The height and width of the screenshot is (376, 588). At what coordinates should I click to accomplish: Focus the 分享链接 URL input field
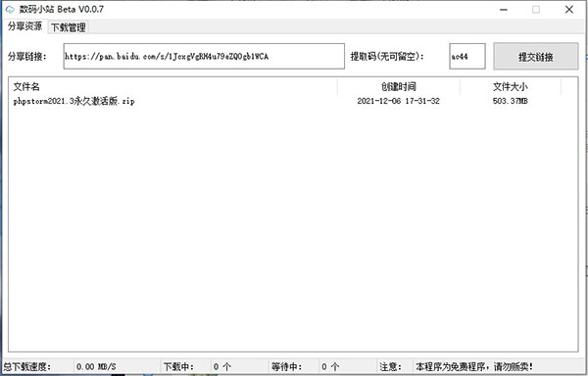204,56
